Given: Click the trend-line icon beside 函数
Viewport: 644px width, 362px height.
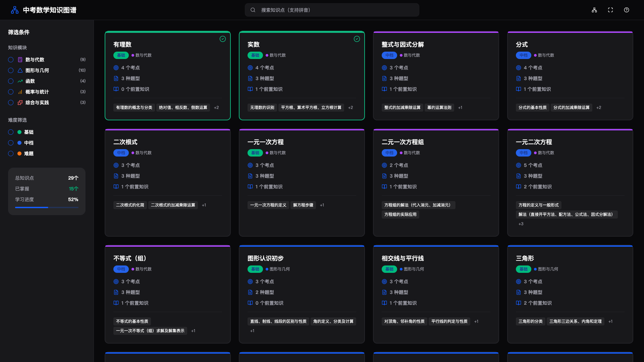Looking at the screenshot, I should [20, 81].
